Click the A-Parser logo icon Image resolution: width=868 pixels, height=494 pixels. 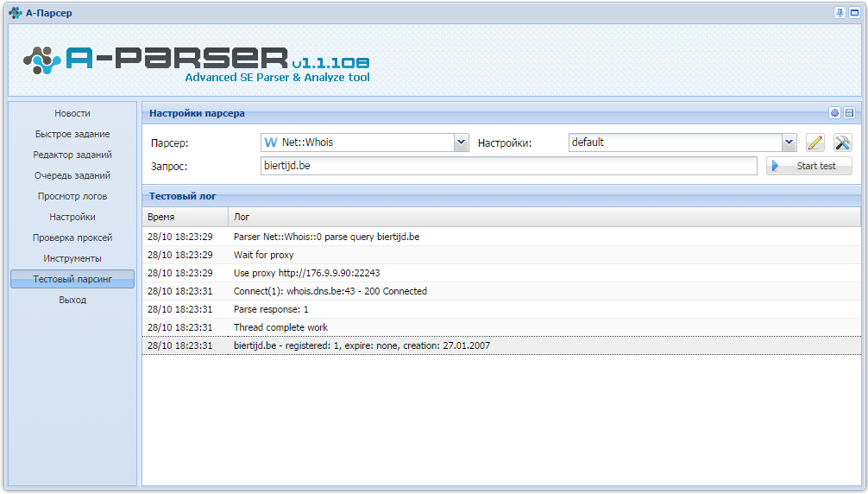pos(42,60)
